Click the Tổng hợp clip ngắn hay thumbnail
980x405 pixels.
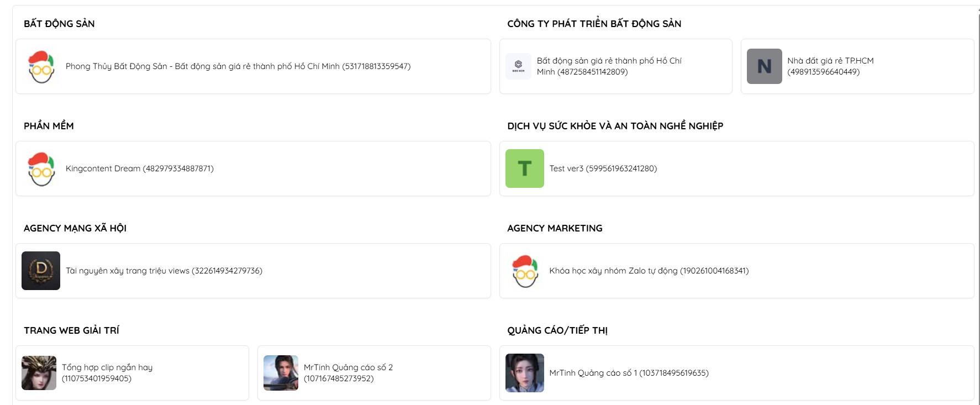pos(39,373)
